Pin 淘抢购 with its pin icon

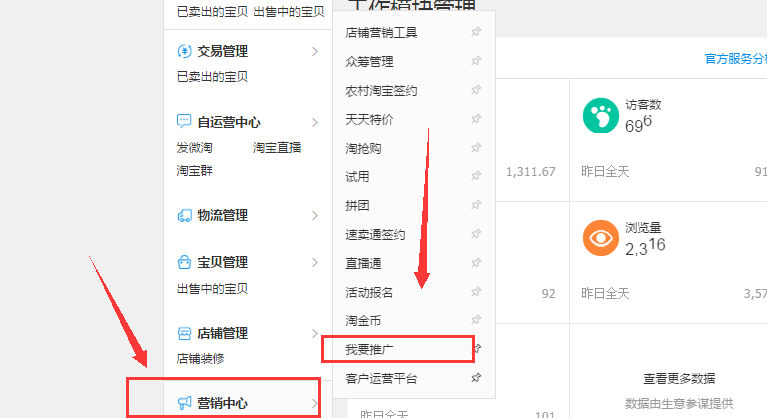(476, 148)
